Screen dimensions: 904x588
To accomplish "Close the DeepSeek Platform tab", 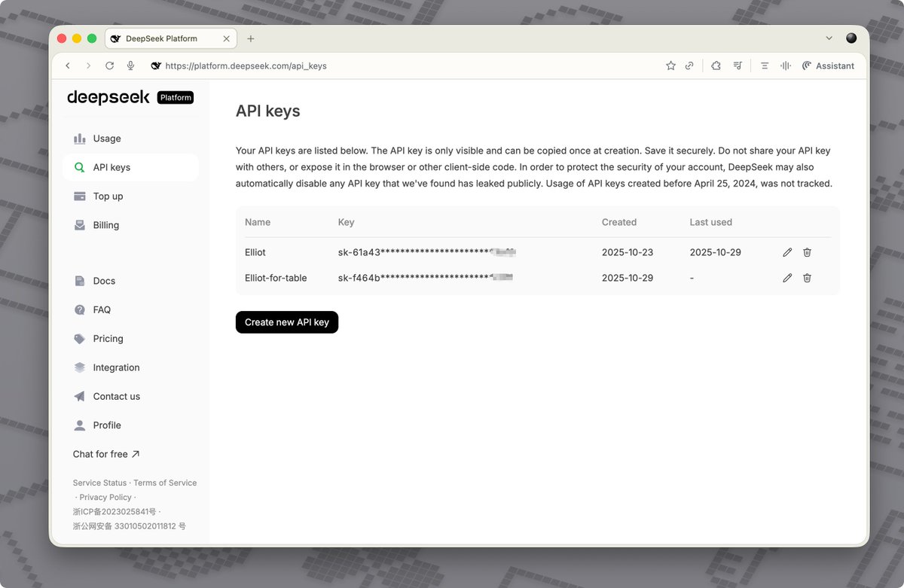I will 227,38.
